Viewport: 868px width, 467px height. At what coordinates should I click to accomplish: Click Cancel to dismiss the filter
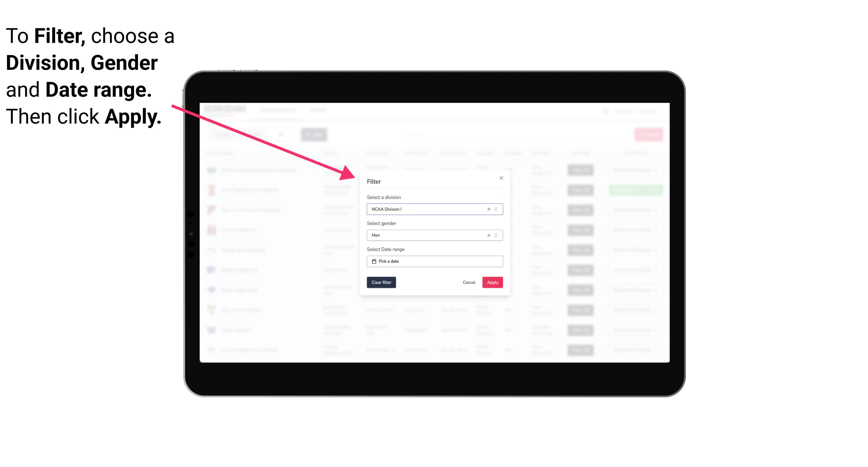coord(469,283)
